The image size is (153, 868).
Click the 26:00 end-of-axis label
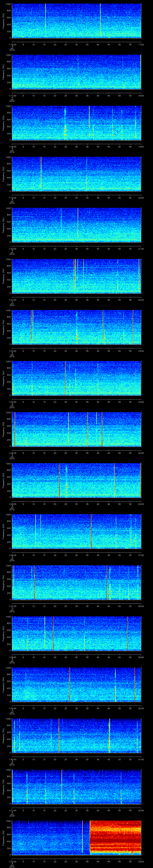[141, 504]
